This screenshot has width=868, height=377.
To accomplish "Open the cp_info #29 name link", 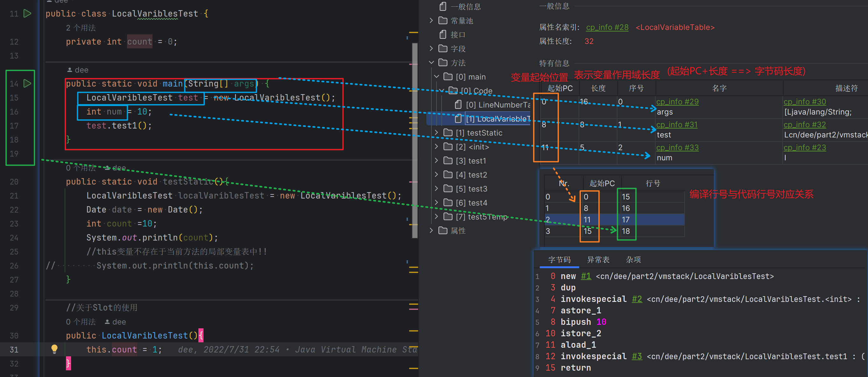I will pyautogui.click(x=677, y=102).
